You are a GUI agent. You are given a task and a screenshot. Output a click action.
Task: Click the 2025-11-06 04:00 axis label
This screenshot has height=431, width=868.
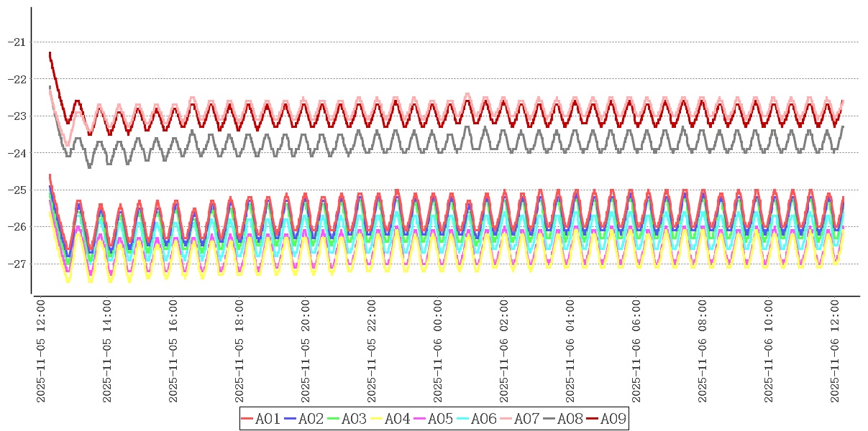click(x=570, y=351)
